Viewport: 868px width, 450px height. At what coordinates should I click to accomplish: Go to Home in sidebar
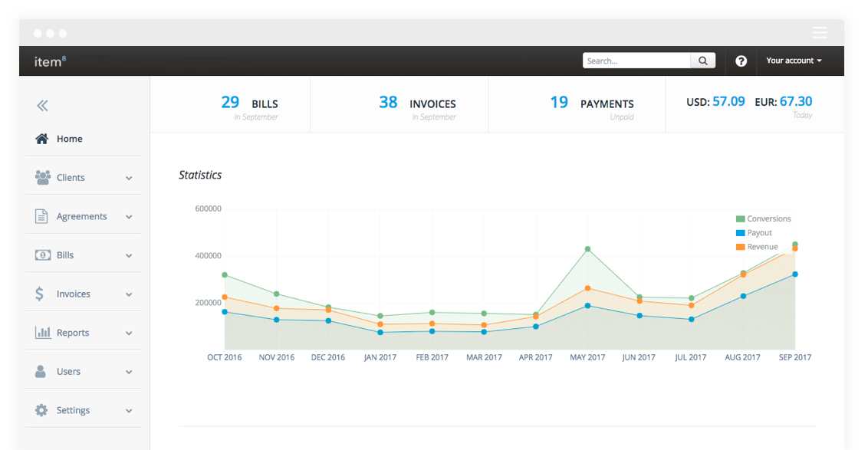click(70, 139)
